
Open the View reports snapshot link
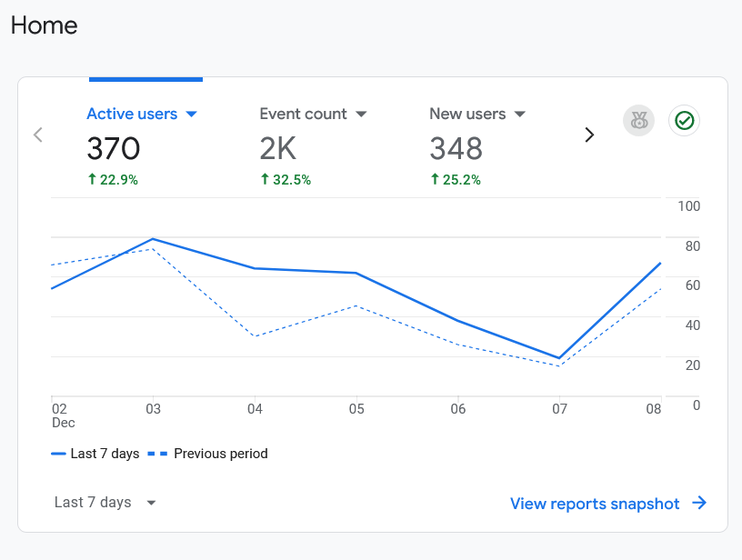pyautogui.click(x=595, y=504)
